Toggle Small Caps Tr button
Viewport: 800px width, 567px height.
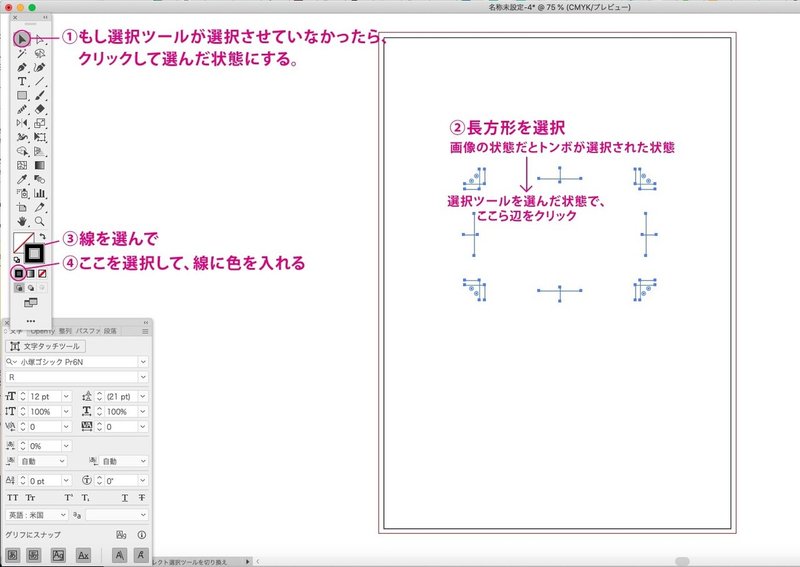pos(30,498)
